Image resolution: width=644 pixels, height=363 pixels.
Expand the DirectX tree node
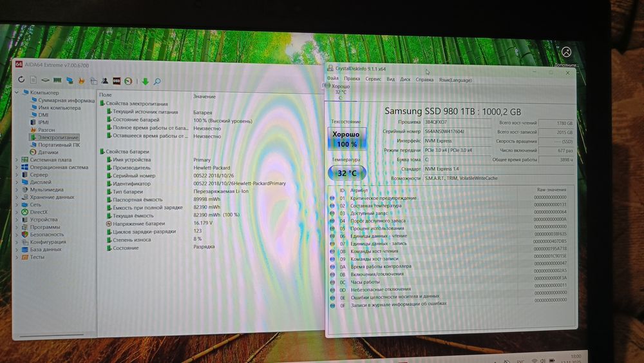point(17,212)
